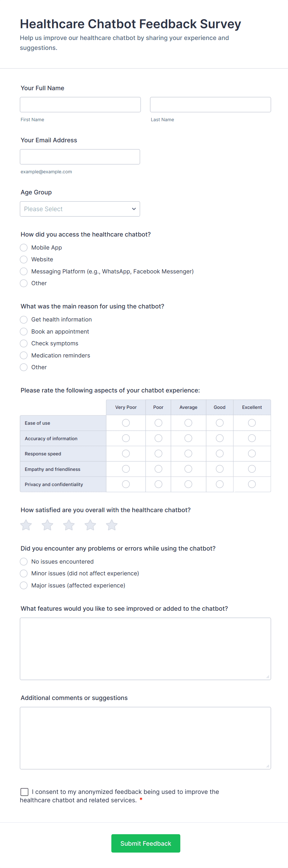This screenshot has height=868, width=288.
Task: Click the first satisfaction rating star
Action: point(26,525)
